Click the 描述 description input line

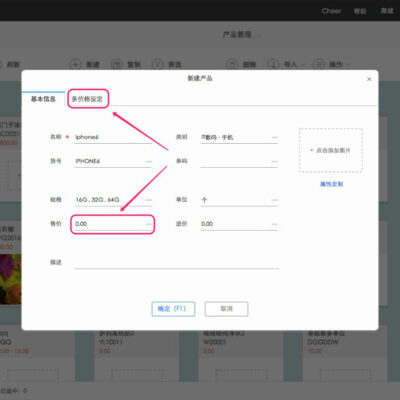177,262
